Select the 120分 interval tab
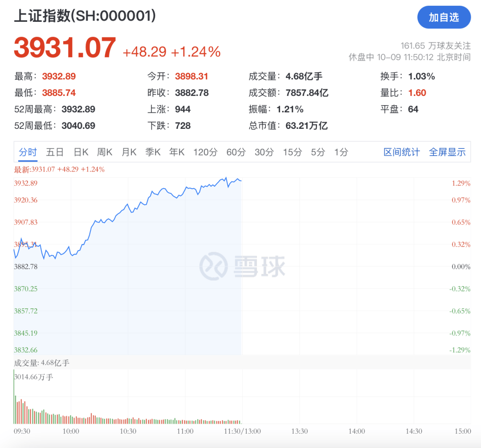This screenshot has width=481, height=448. click(204, 152)
